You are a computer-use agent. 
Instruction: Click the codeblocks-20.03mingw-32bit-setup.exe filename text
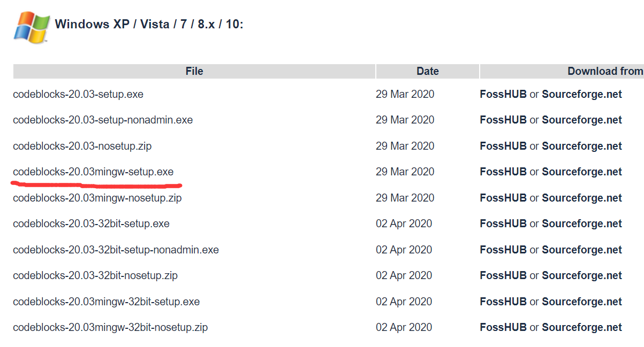pos(106,302)
